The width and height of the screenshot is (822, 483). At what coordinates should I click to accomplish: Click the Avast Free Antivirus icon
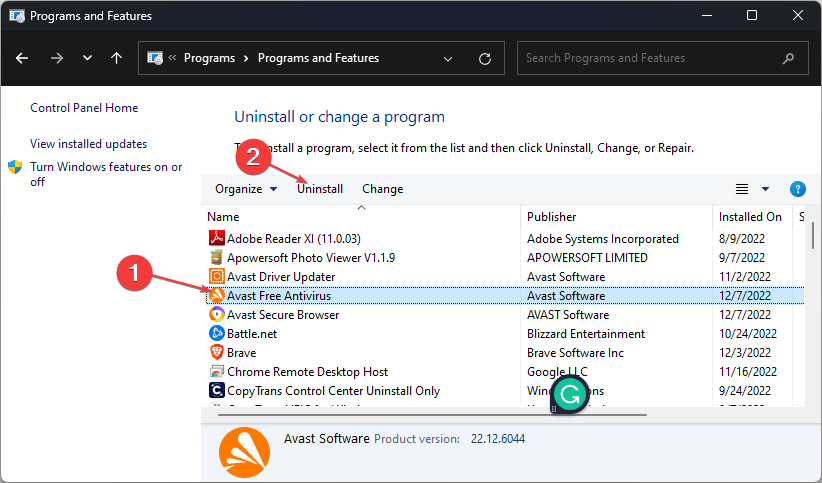(217, 296)
